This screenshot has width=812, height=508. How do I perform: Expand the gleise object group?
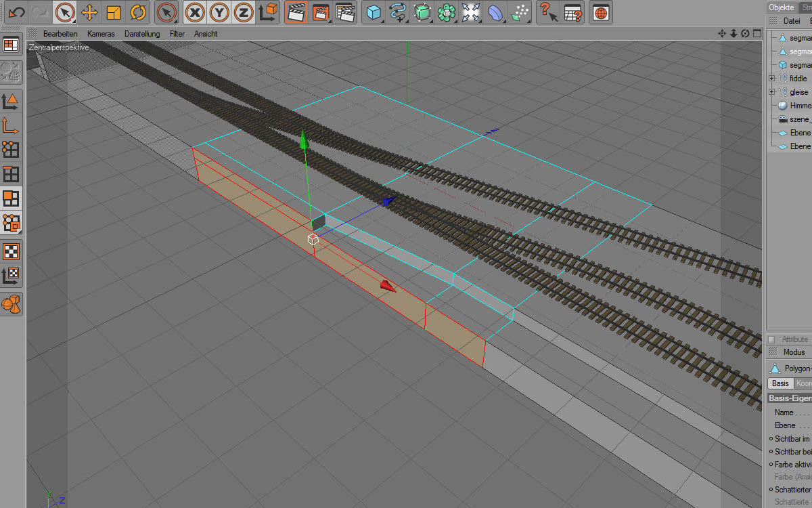tap(771, 92)
